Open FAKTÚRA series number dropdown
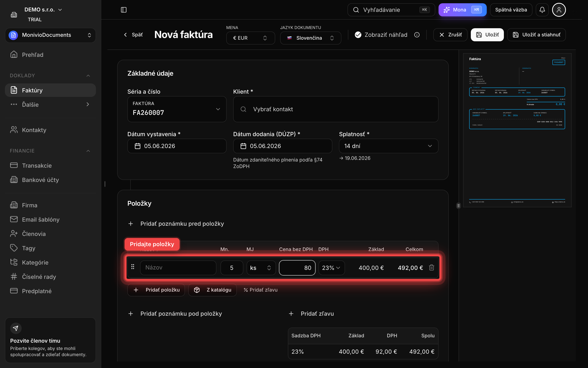Screen dimensions: 588x368 177,109
